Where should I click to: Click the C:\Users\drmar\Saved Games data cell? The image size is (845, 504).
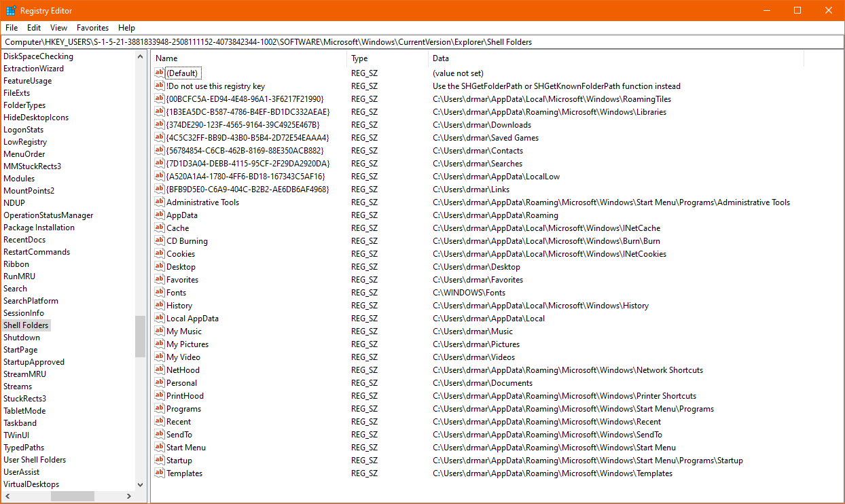(486, 137)
